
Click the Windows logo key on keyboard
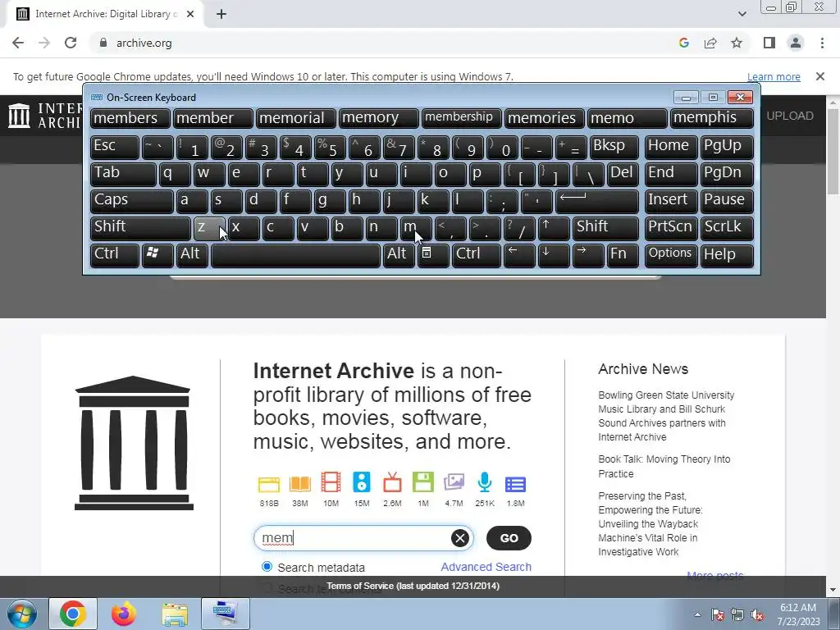point(157,256)
